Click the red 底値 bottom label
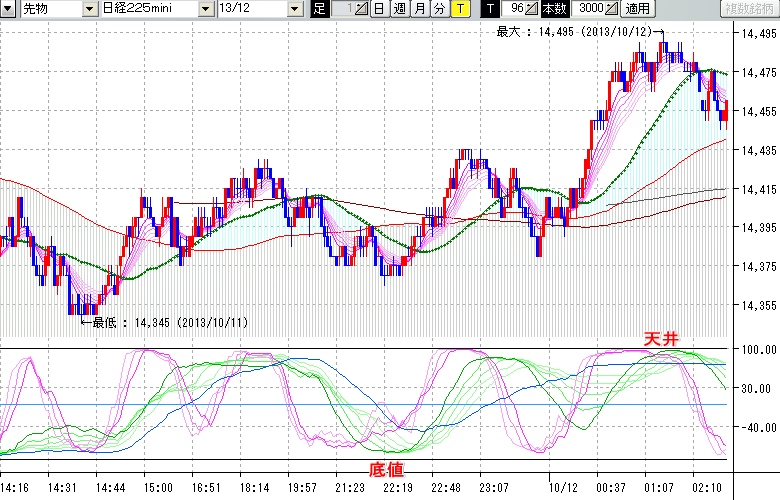 pyautogui.click(x=387, y=468)
